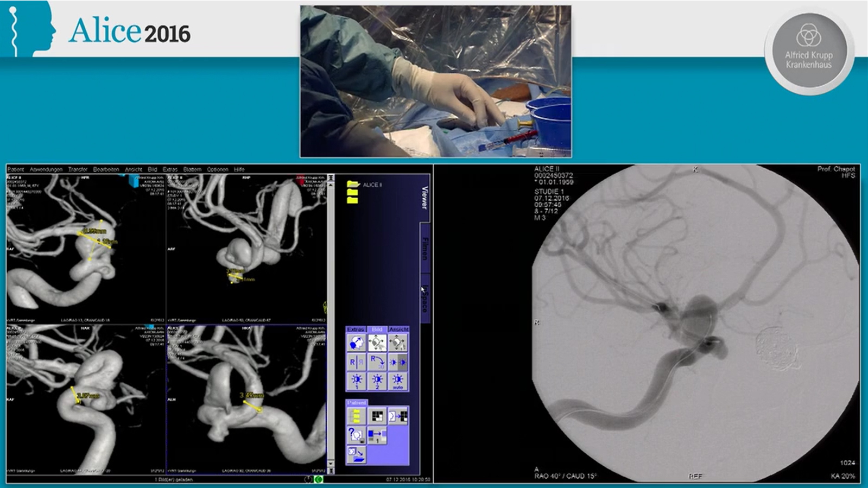Click the black-and-white grid layout icon

point(377,416)
